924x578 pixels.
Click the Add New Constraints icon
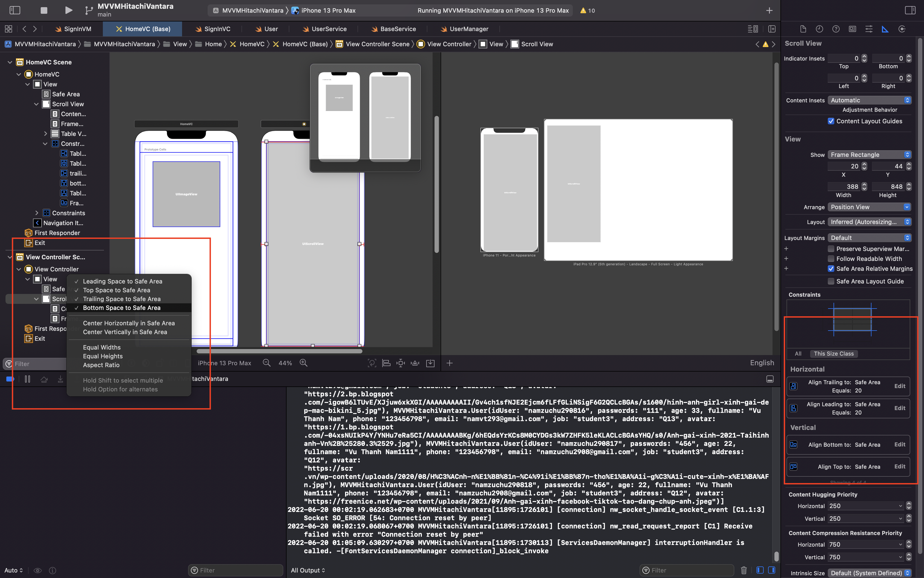pyautogui.click(x=400, y=363)
